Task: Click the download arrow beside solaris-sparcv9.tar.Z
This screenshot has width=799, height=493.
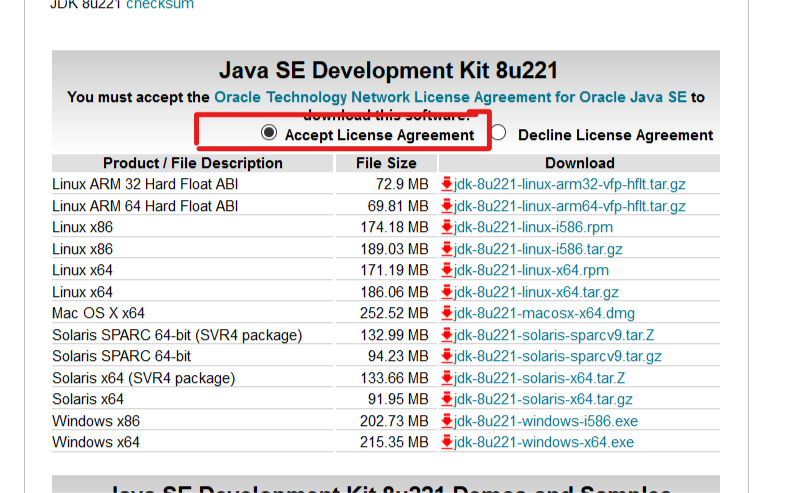Action: click(x=447, y=334)
